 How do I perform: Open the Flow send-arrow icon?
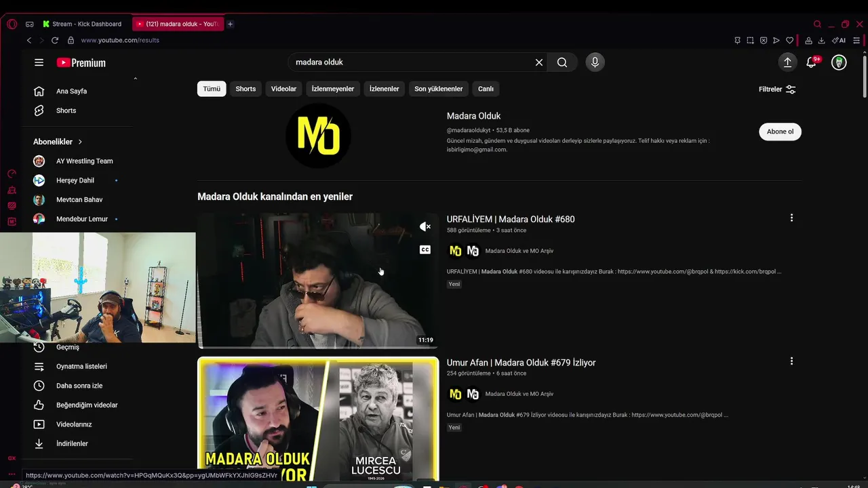click(776, 41)
